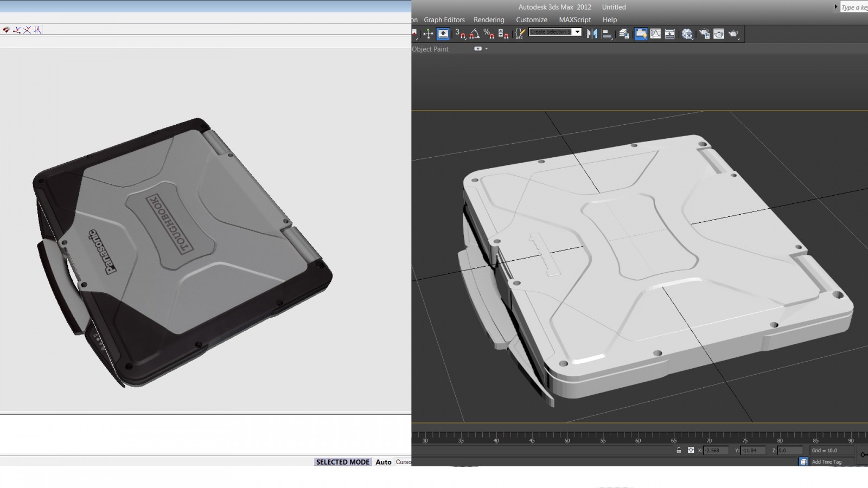Open Render Setup teapot icon

point(704,34)
